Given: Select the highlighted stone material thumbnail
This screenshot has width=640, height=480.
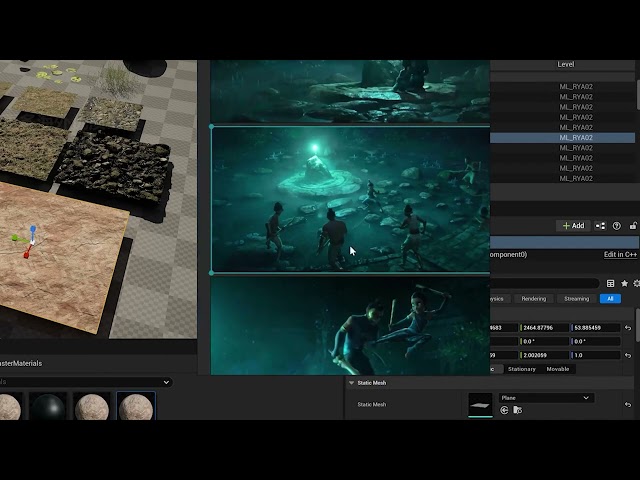Looking at the screenshot, I should [x=136, y=406].
